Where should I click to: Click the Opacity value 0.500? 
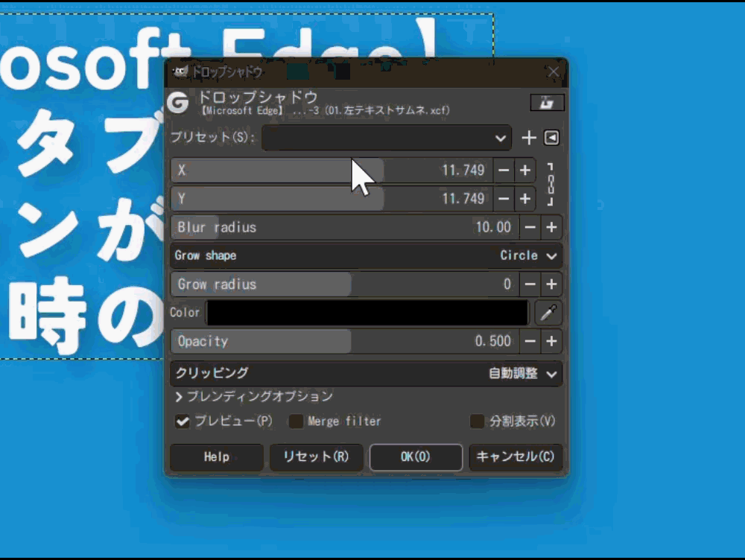492,342
